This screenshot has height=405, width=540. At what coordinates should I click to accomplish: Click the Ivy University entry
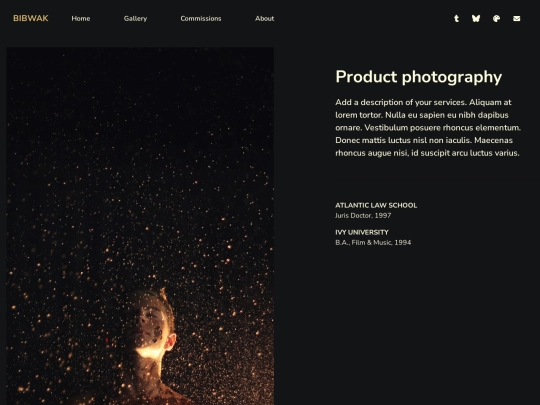(x=362, y=232)
